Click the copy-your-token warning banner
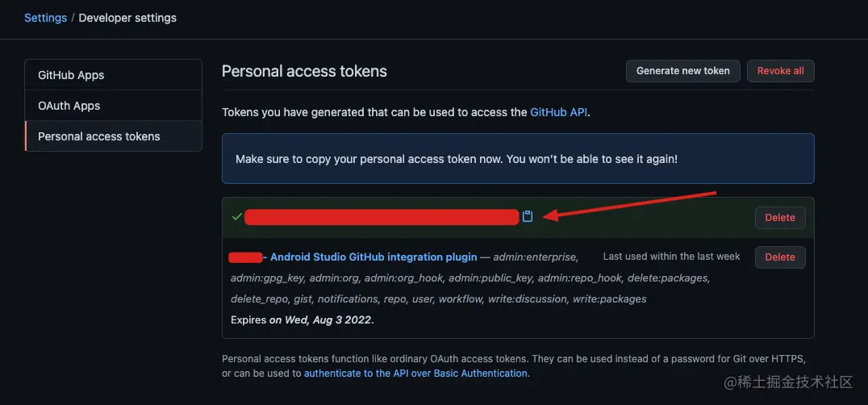 (x=518, y=159)
